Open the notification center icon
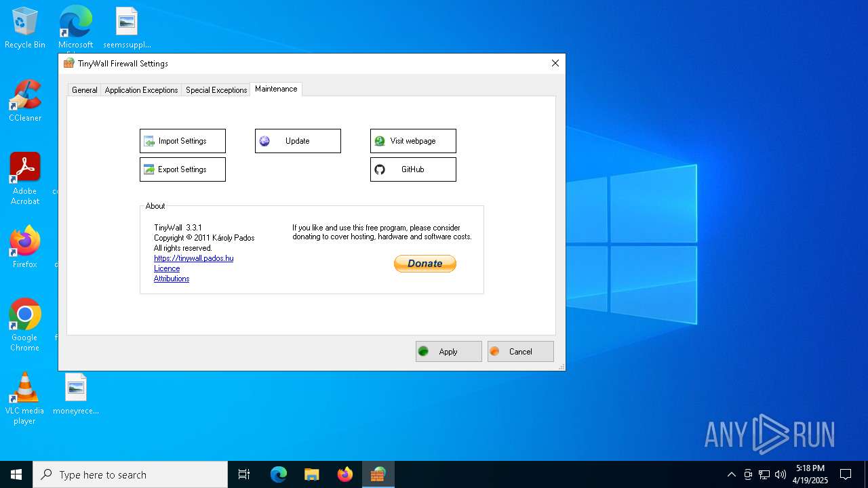The width and height of the screenshot is (868, 488). point(846,474)
